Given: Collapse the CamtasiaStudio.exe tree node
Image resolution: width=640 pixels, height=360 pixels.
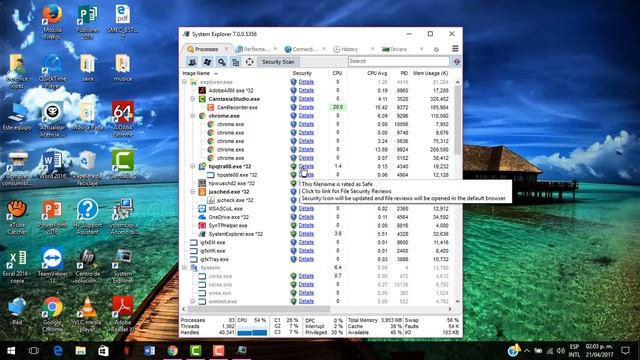Looking at the screenshot, I should click(193, 99).
